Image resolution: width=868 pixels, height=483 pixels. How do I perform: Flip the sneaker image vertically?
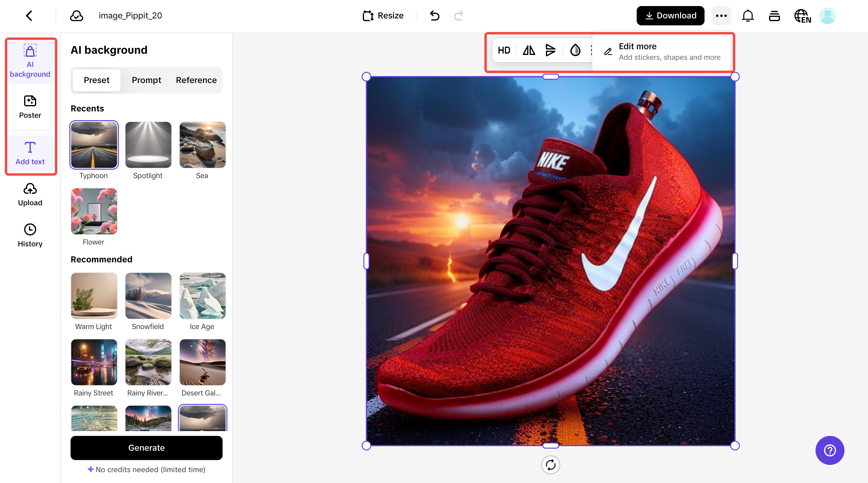click(x=551, y=50)
